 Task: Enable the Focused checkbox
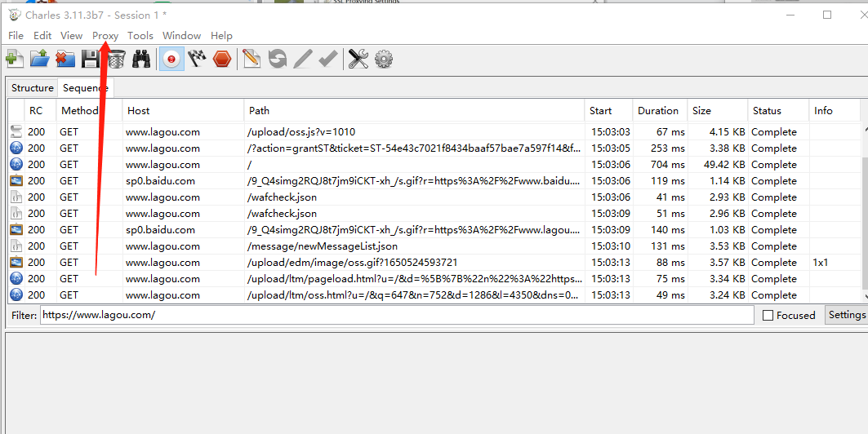[768, 315]
